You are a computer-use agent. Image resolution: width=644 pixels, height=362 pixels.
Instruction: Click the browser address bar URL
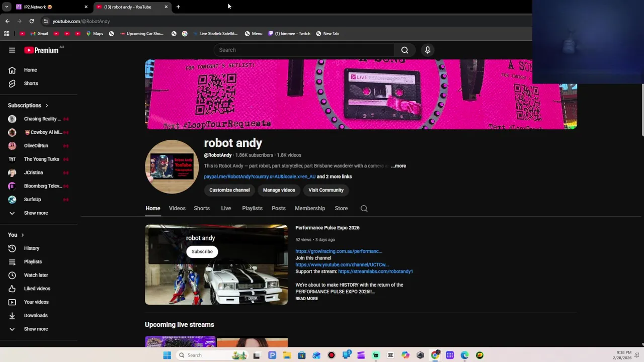pyautogui.click(x=81, y=21)
